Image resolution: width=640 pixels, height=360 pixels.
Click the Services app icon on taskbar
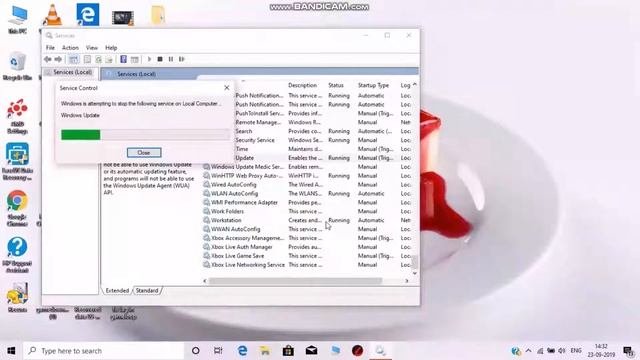coord(380,351)
